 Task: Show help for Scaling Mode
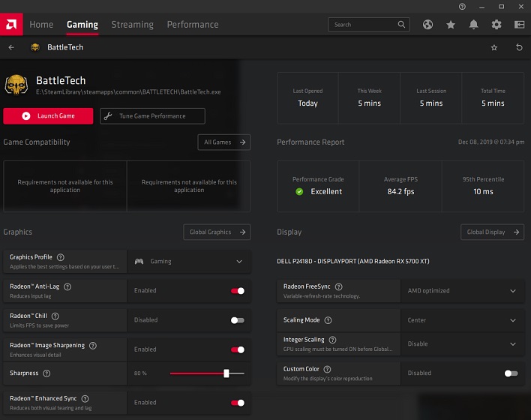pyautogui.click(x=328, y=320)
